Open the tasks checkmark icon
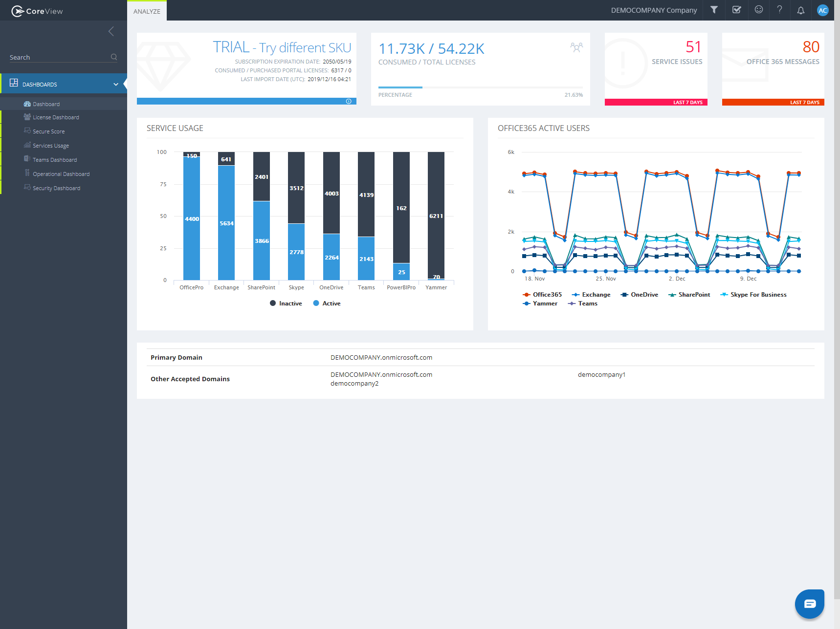 click(736, 10)
